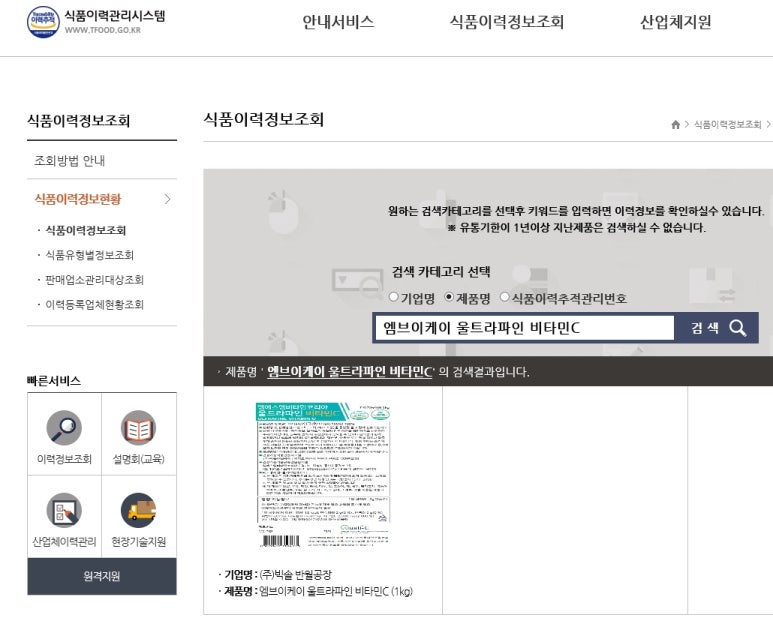Screen dimensions: 773x621
Task: Open the 식품이력정보조회 top menu
Action: (x=507, y=22)
